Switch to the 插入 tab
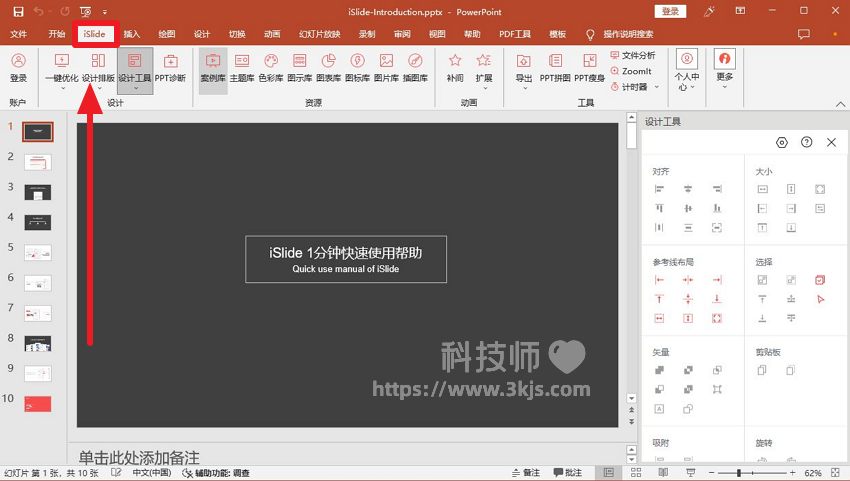The image size is (850, 481). tap(132, 34)
